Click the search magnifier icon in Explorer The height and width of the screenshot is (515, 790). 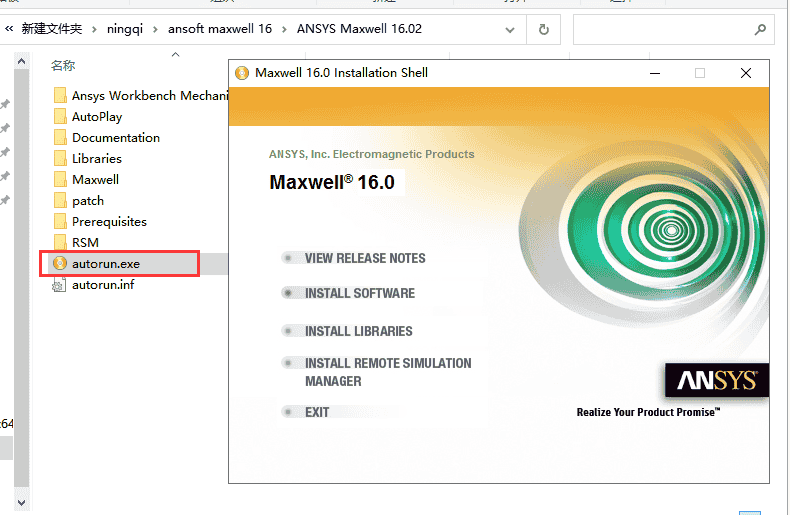point(760,29)
